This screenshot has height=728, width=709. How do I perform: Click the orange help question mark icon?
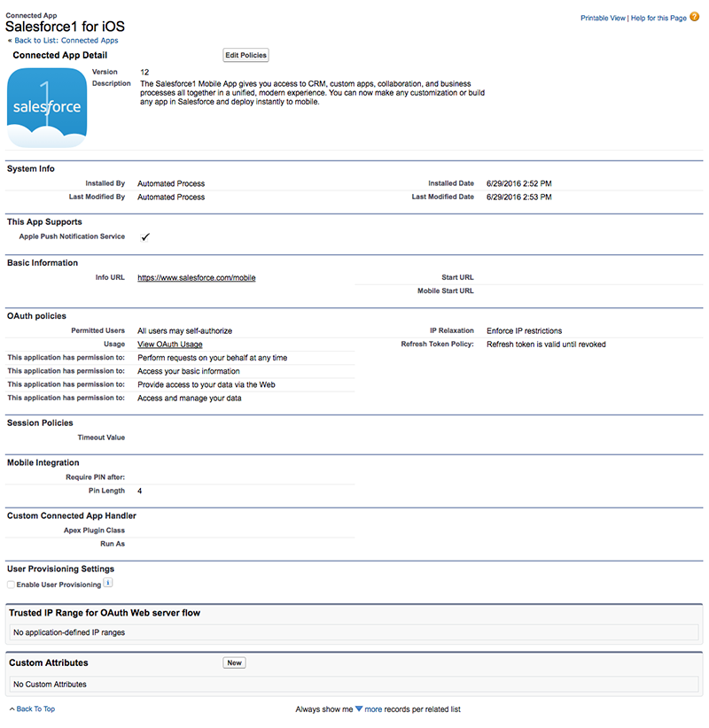[694, 17]
